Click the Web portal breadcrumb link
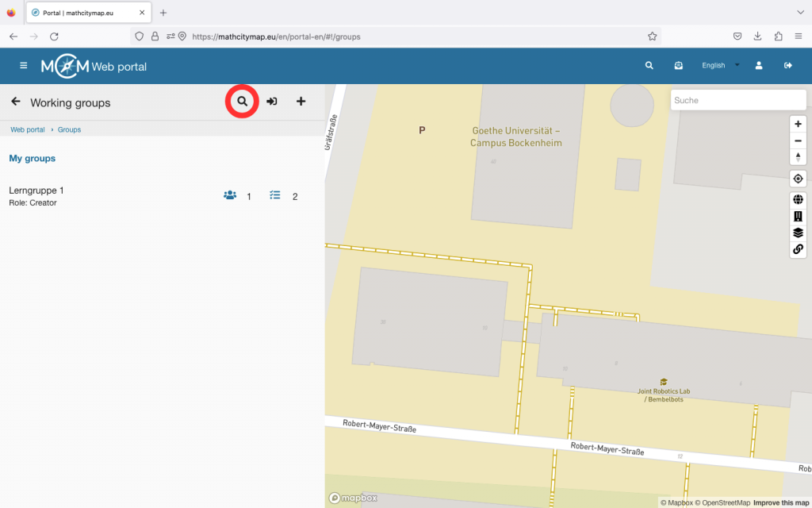The image size is (812, 508). pos(28,129)
